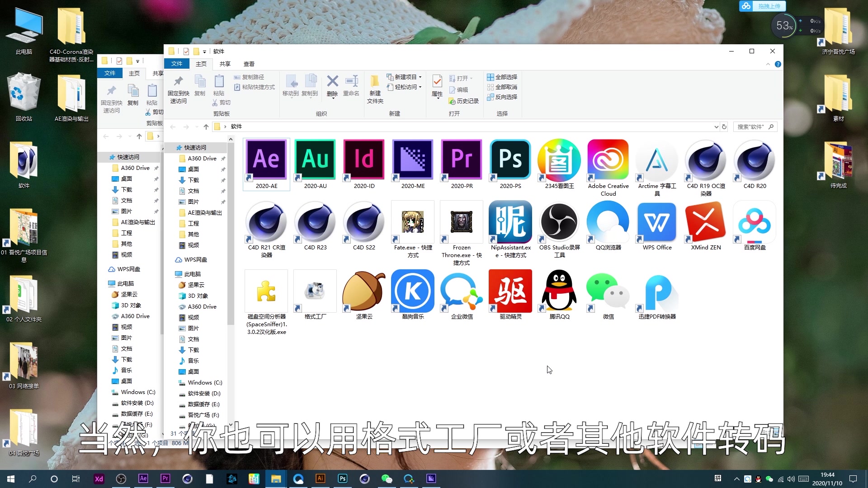Switch to the 主页 ribbon tab
The image size is (868, 488).
pos(201,64)
